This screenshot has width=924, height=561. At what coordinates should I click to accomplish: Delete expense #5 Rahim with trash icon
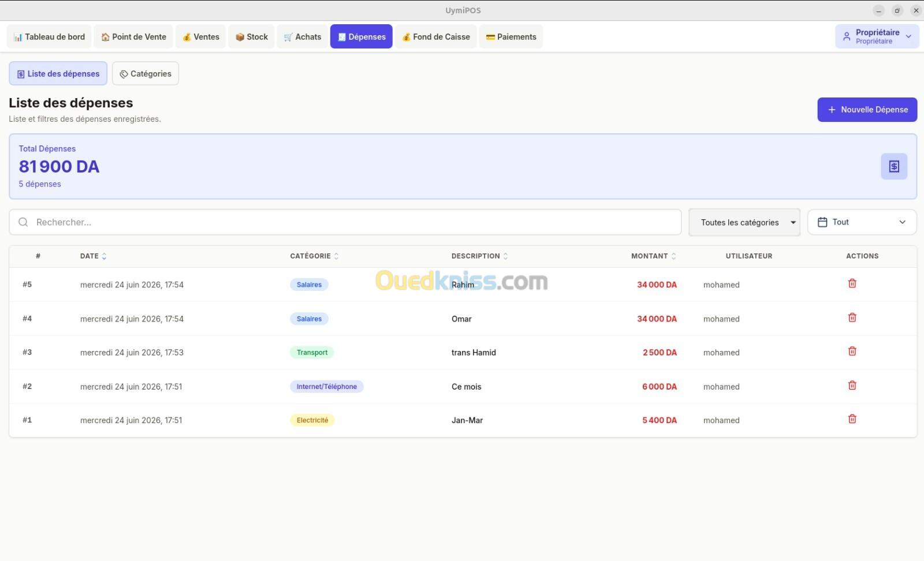852,283
